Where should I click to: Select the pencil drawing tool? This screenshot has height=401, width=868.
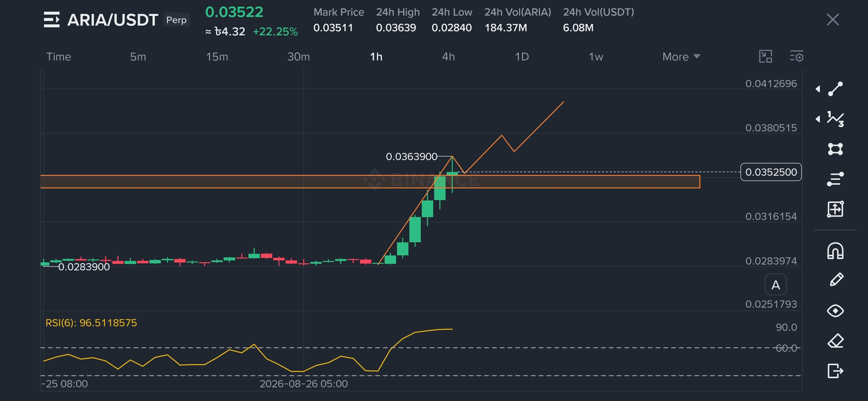click(x=836, y=280)
